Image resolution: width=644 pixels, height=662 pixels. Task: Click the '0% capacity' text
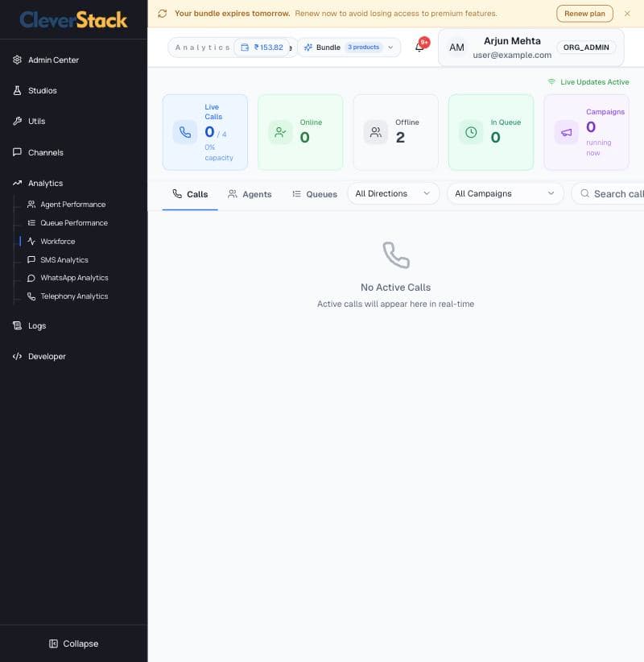[x=219, y=152]
